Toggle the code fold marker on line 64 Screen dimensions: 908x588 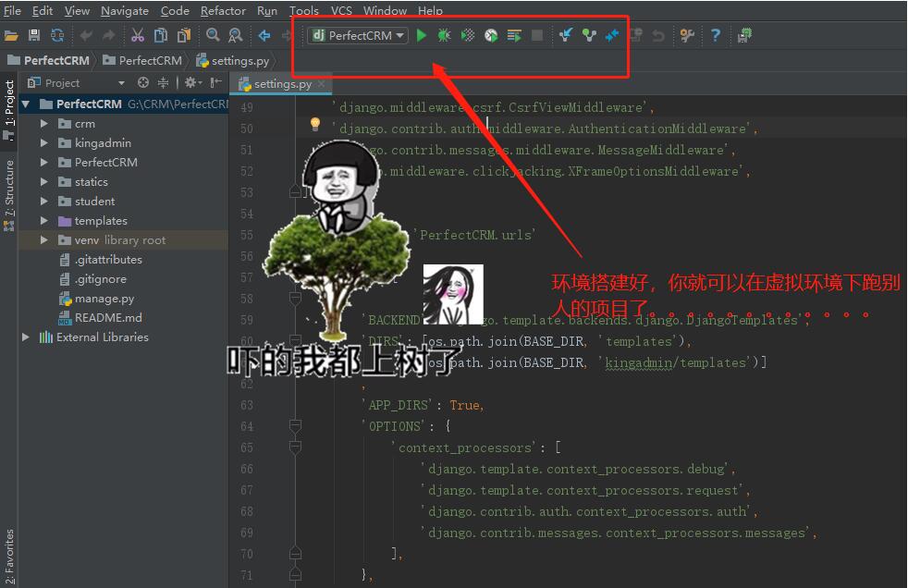pos(295,426)
